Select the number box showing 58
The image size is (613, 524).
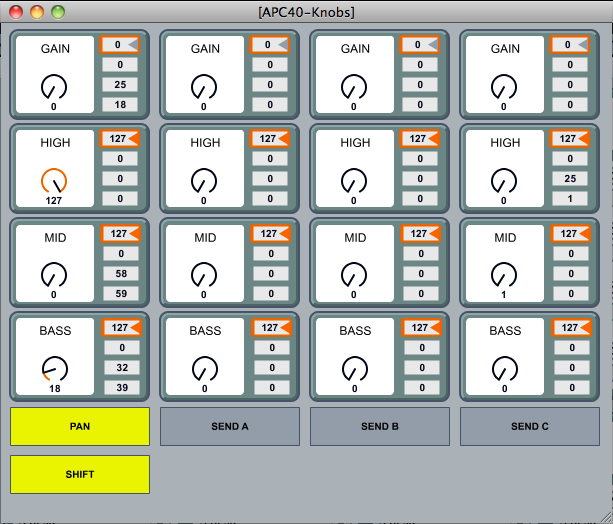point(121,273)
